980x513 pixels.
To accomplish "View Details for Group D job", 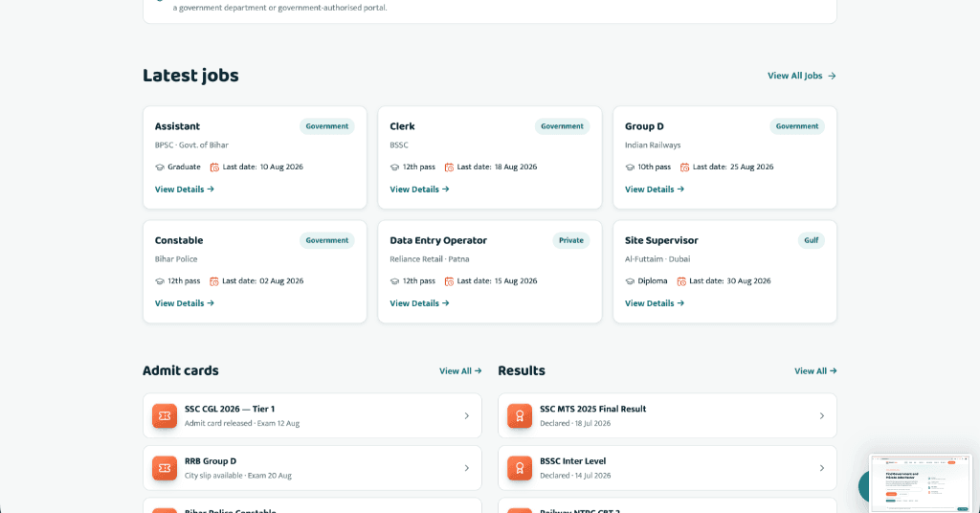I will point(655,190).
